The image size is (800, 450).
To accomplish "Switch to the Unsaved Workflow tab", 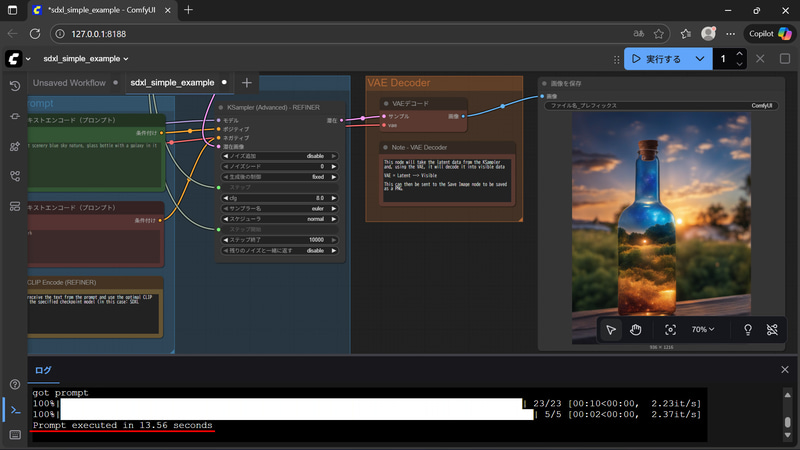I will (x=69, y=83).
